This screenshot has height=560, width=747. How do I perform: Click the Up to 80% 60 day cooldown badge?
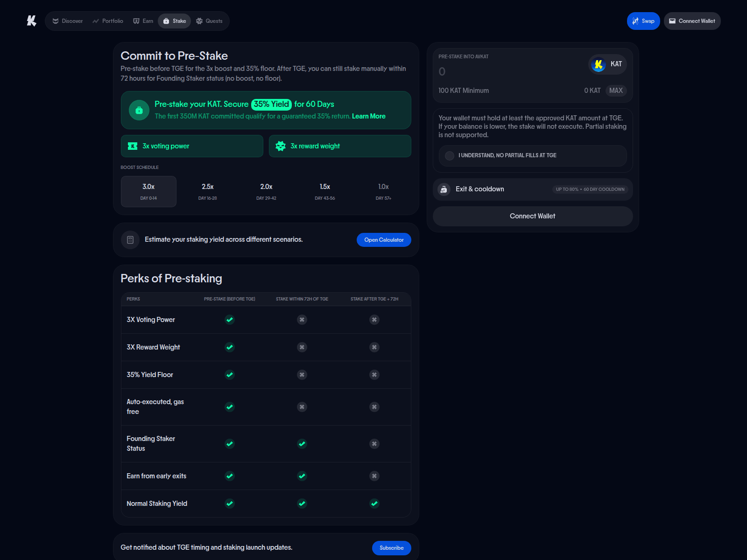click(590, 189)
